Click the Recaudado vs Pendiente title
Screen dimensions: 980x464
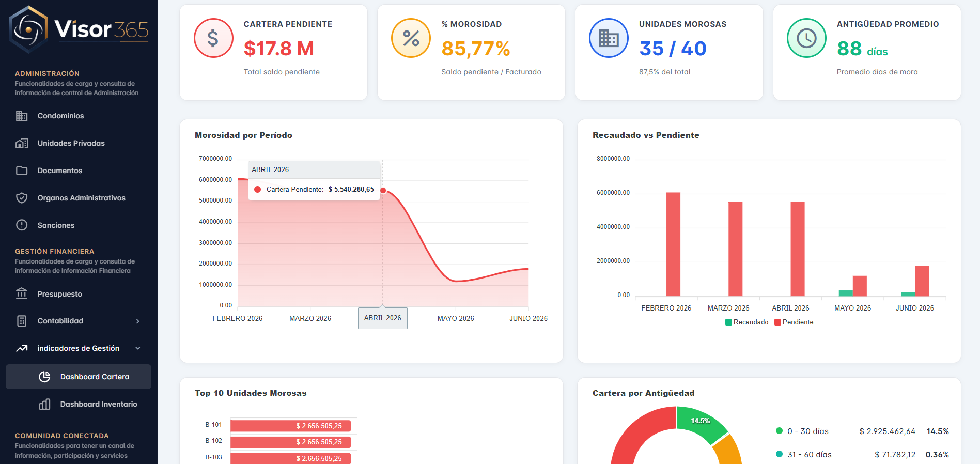point(646,135)
